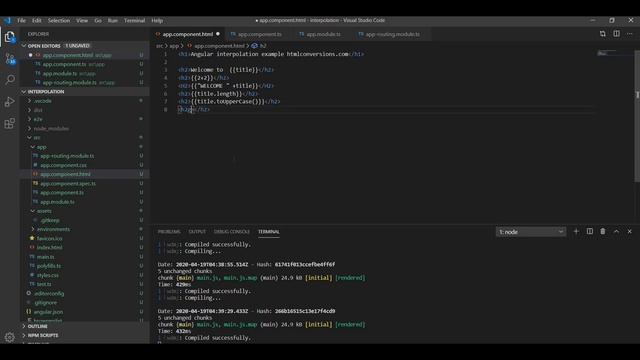Click the h2 breadcrumb segment
Viewport: 640px width, 360px height.
263,46
